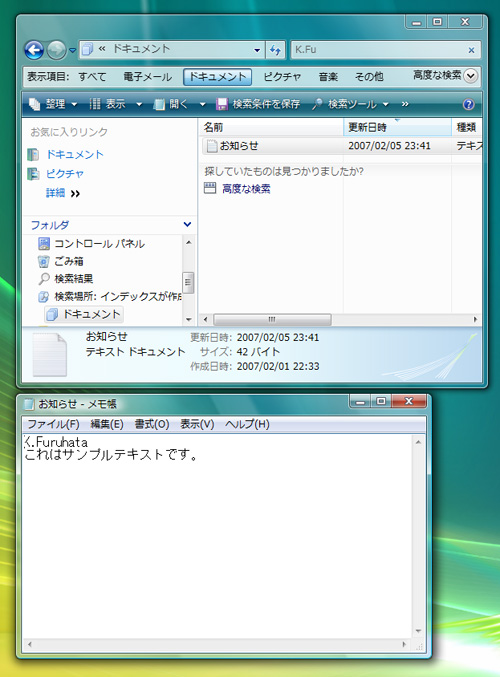Open Notepad ファイル(F) menu

click(53, 424)
